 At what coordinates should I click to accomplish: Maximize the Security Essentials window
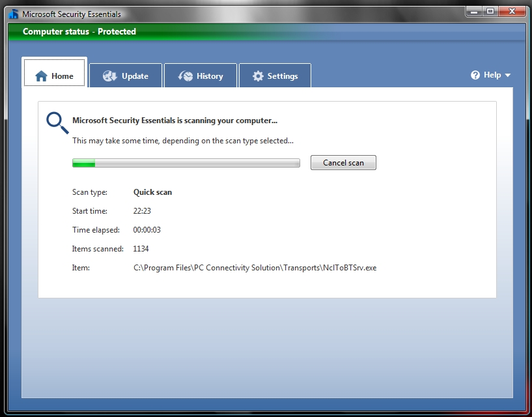pyautogui.click(x=490, y=12)
